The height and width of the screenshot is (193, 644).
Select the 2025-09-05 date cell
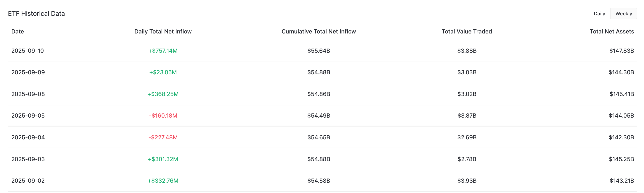click(x=28, y=116)
